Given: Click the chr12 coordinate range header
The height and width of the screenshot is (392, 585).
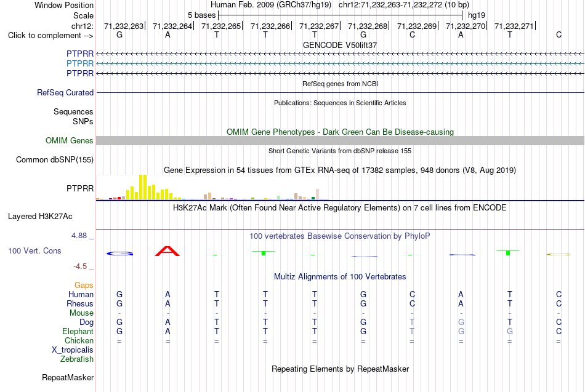Looking at the screenshot, I should (404, 5).
